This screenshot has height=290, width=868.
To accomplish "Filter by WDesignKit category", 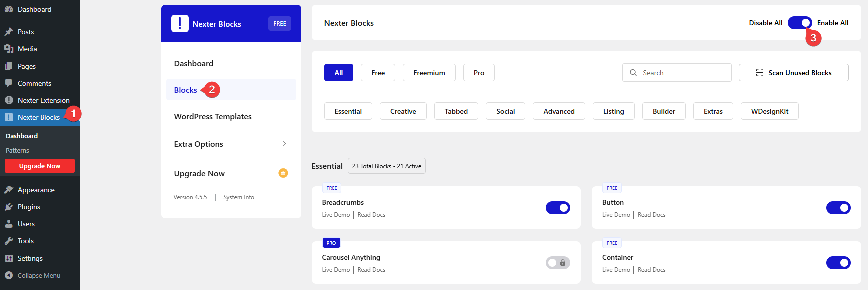I will pyautogui.click(x=770, y=111).
